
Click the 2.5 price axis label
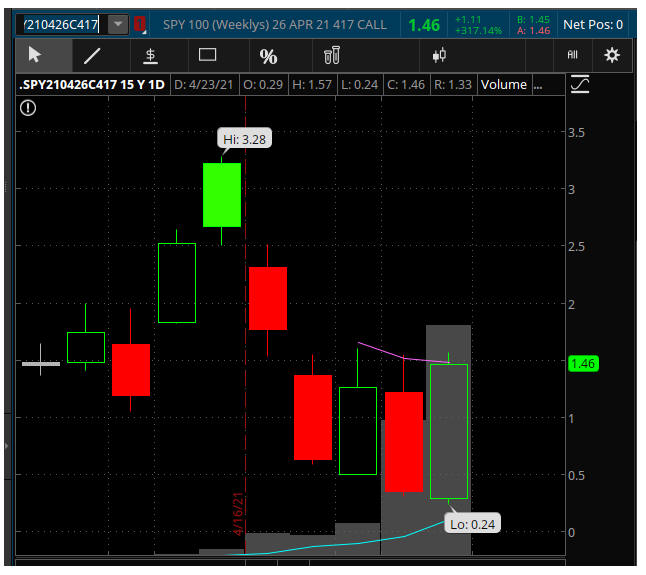point(576,247)
